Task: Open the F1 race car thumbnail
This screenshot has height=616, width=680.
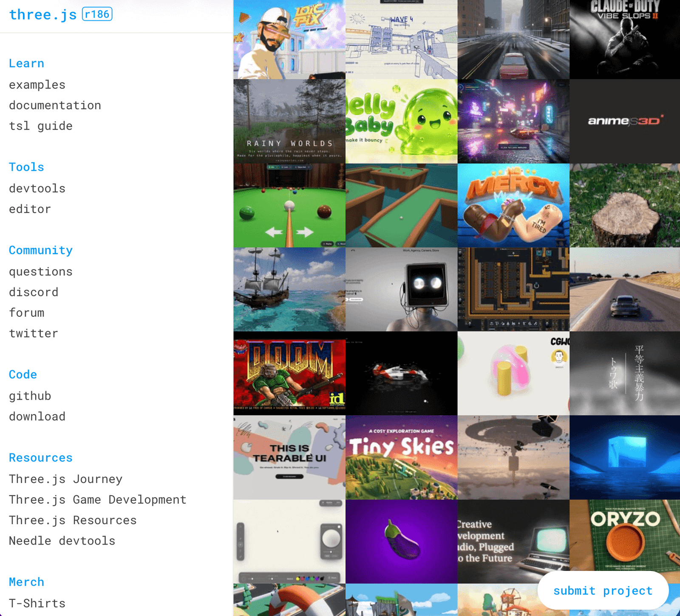Action: pos(402,373)
